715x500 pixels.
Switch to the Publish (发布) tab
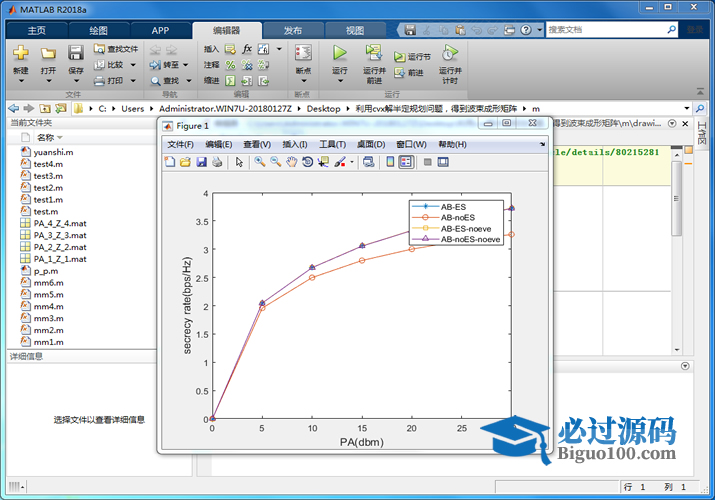[x=293, y=31]
